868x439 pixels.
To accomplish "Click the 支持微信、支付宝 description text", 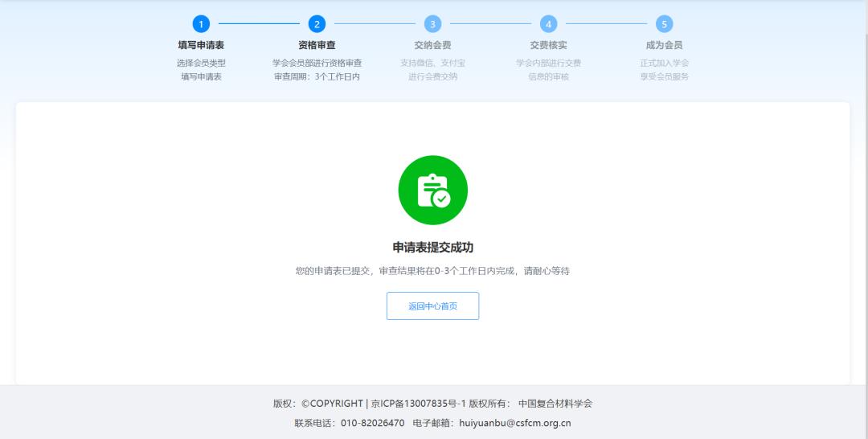I will coord(432,63).
